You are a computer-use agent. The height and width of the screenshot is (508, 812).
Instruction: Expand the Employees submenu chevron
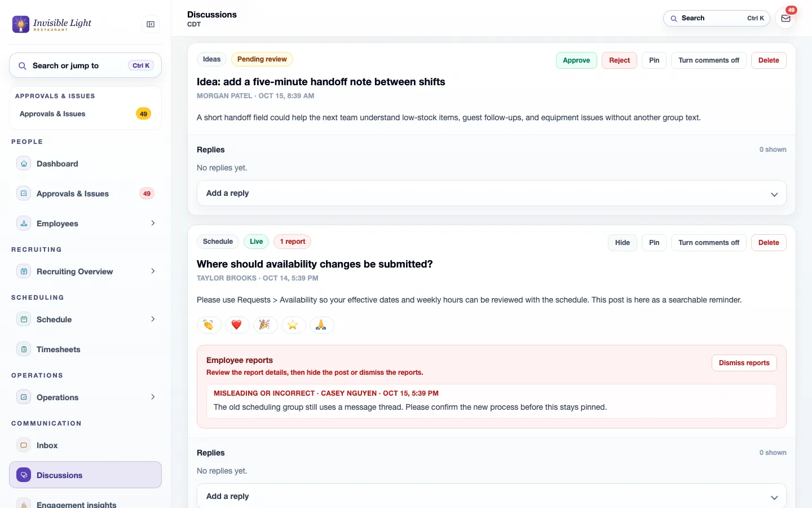pos(153,224)
